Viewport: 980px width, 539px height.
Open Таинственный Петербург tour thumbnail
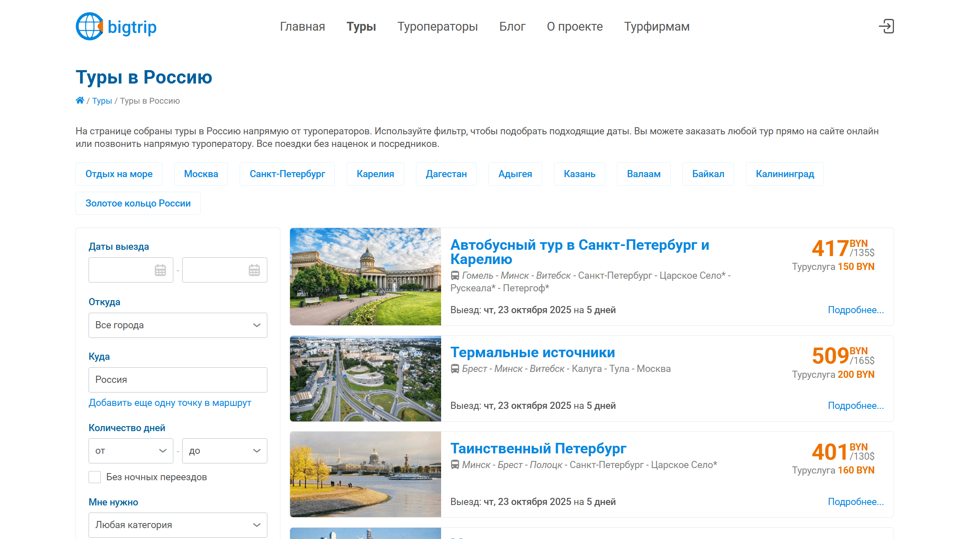365,474
